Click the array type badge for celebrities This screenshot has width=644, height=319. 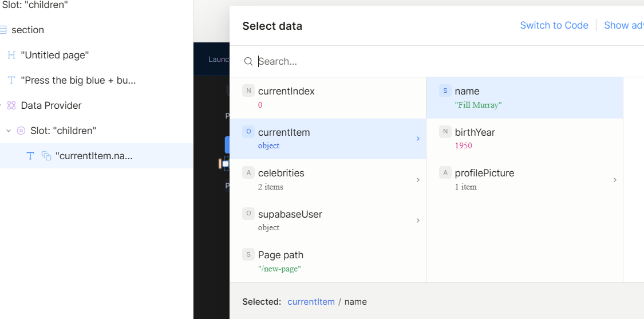[x=248, y=173]
